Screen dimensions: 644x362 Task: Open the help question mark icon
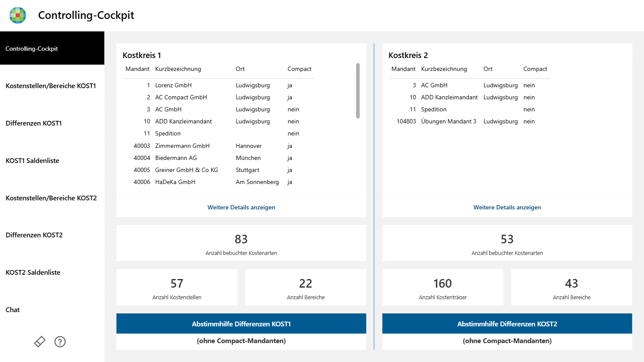tap(60, 342)
